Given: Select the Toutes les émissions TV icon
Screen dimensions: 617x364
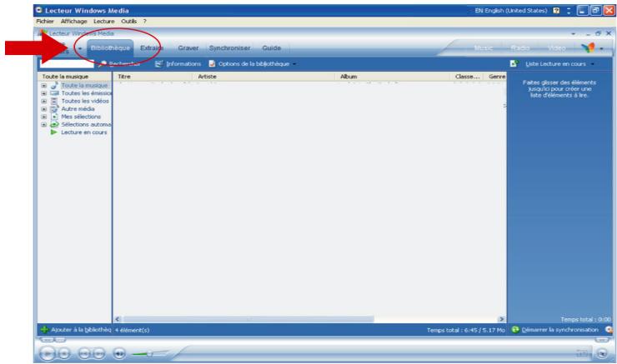Looking at the screenshot, I should coord(54,93).
